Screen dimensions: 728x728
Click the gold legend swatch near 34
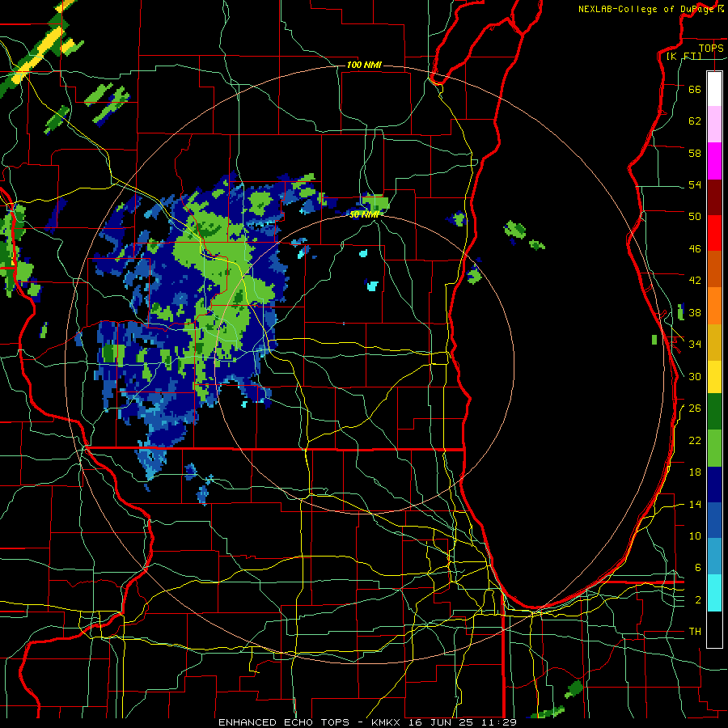(x=714, y=342)
